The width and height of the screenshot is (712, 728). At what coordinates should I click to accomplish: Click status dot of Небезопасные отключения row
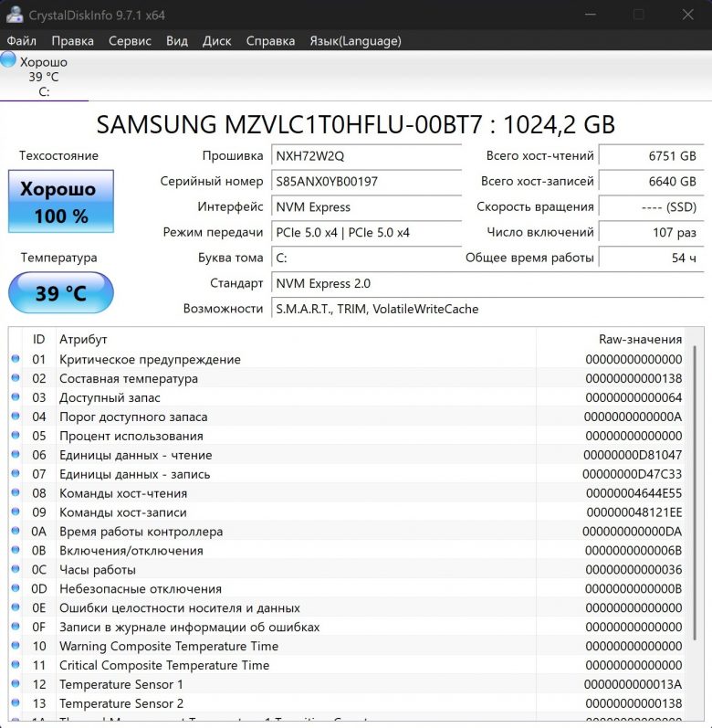click(x=16, y=587)
